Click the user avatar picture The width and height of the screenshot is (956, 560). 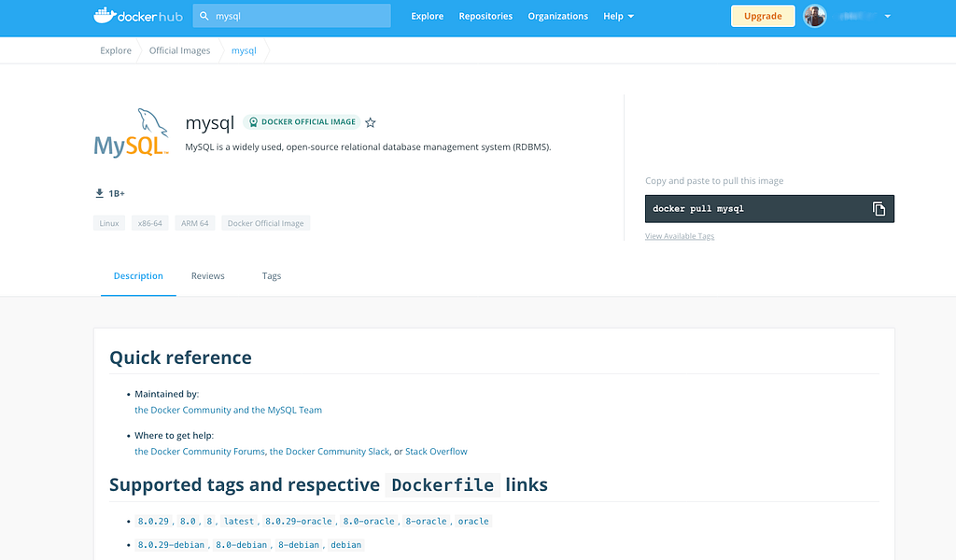[x=814, y=16]
